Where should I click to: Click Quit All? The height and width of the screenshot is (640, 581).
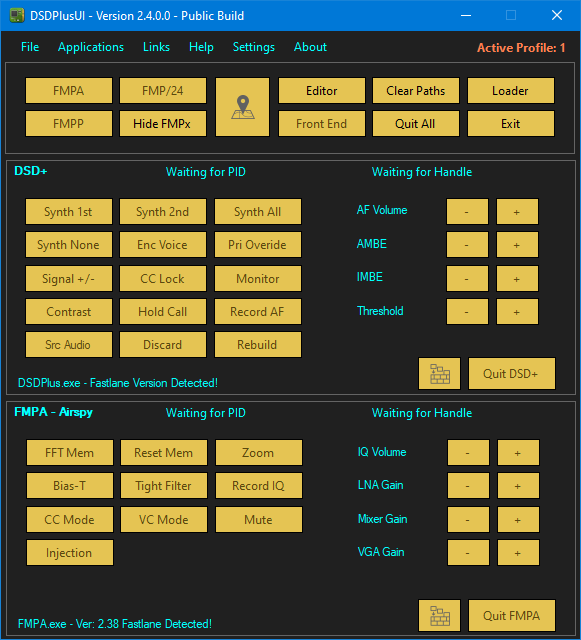click(416, 123)
